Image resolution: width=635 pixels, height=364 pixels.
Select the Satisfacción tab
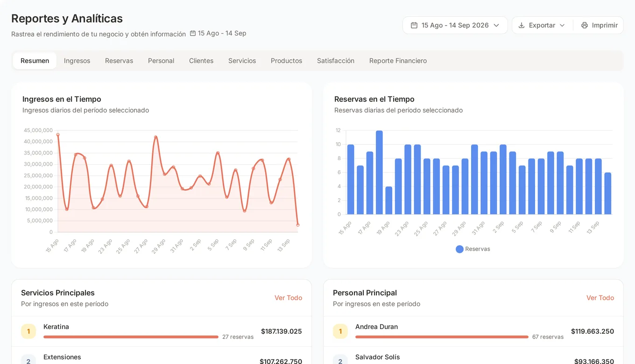pyautogui.click(x=336, y=61)
